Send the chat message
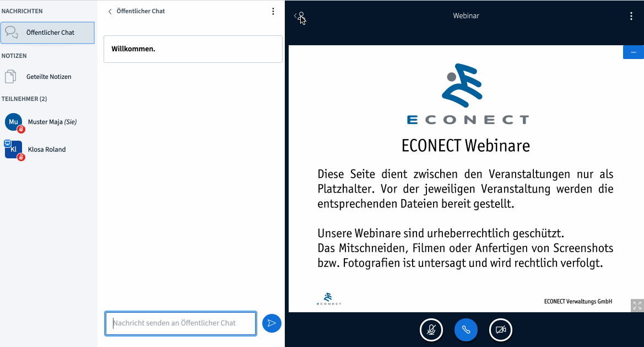The width and height of the screenshot is (644, 347). tap(272, 323)
